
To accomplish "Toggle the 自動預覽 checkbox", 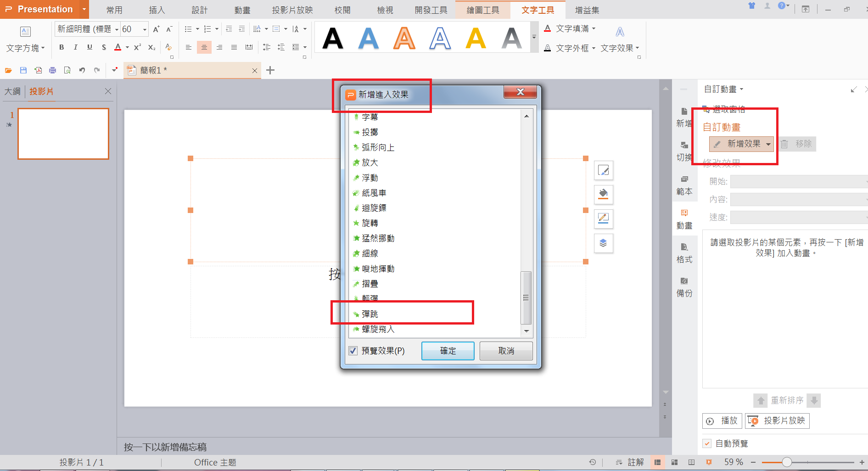I will click(x=707, y=443).
